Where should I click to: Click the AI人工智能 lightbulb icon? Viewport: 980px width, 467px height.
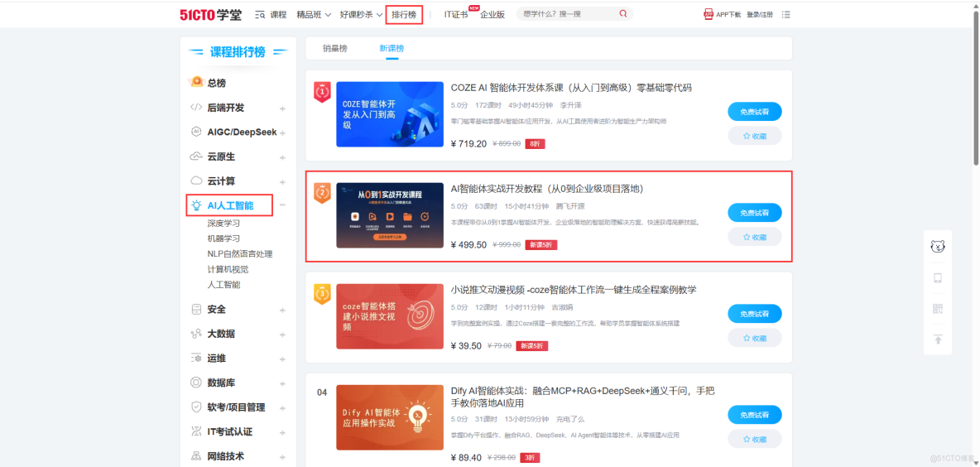coord(196,205)
